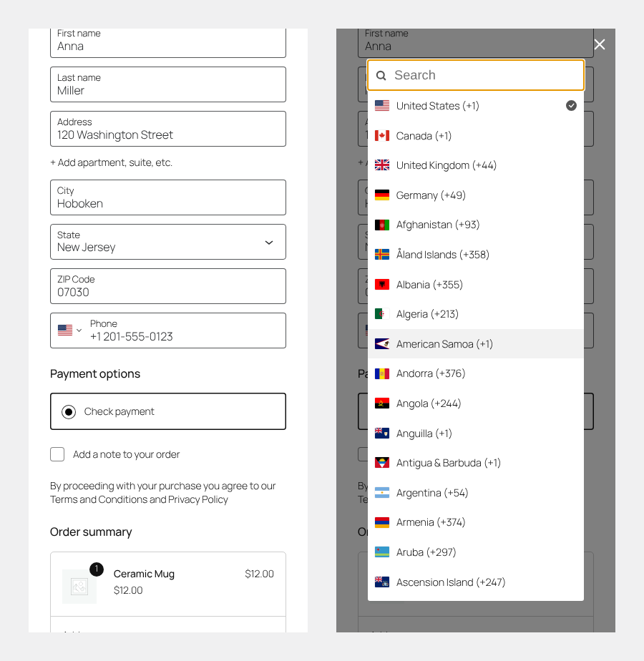Click the Argentina flag icon
644x661 pixels.
pyautogui.click(x=382, y=493)
